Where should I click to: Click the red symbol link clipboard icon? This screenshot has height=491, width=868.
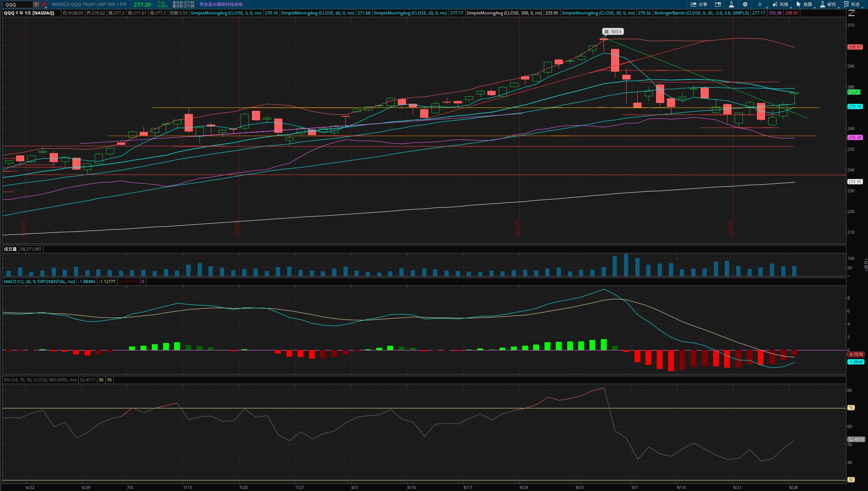coord(44,4)
